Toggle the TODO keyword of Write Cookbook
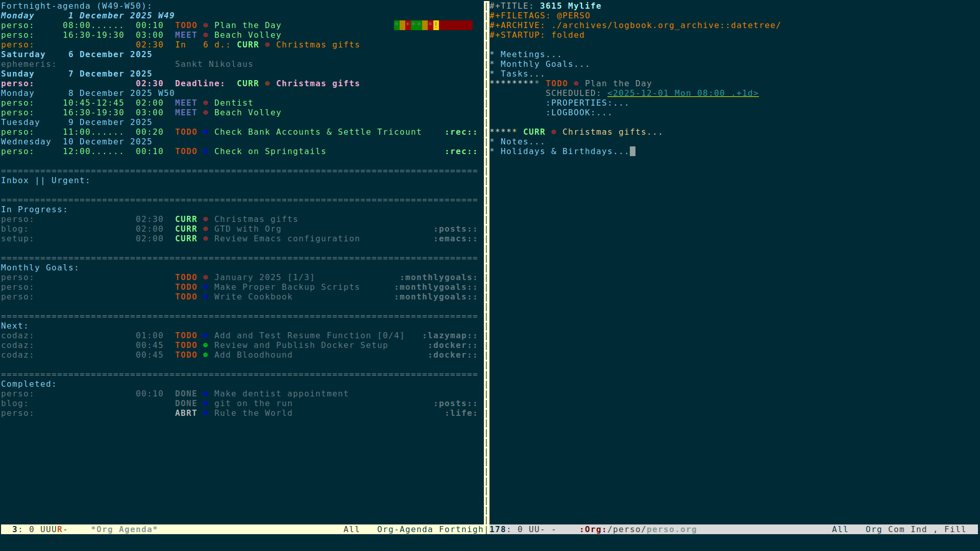Screen dimensions: 980x551 (x=186, y=297)
